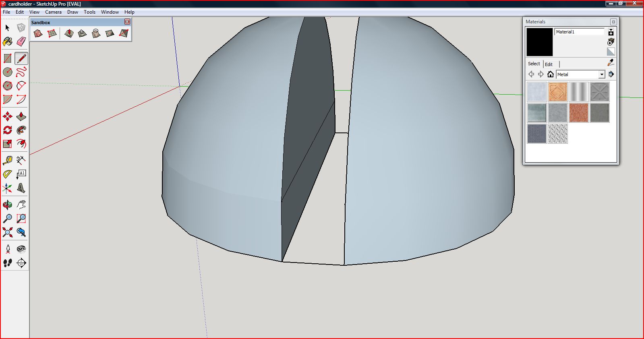Choose the 3D Text tool

[21, 188]
